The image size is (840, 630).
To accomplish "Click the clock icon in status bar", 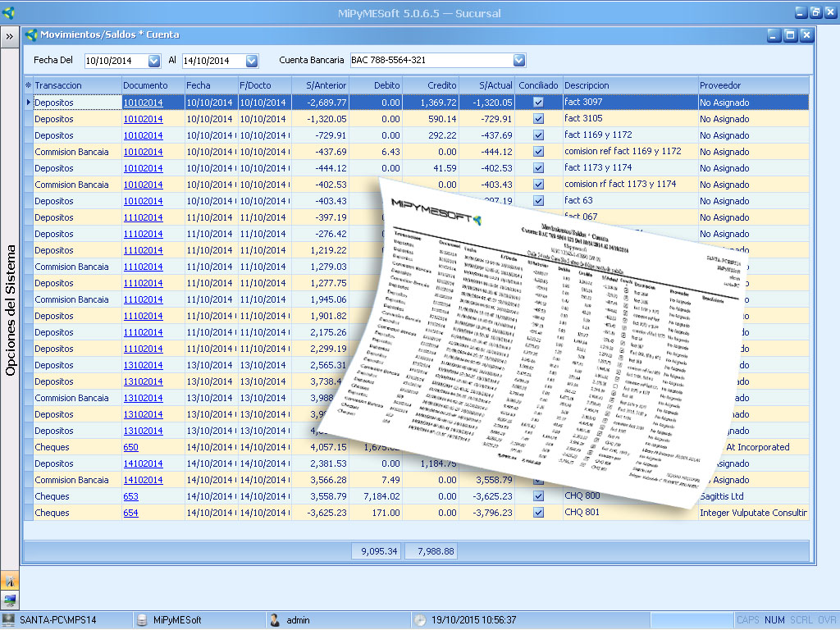I will click(x=421, y=620).
